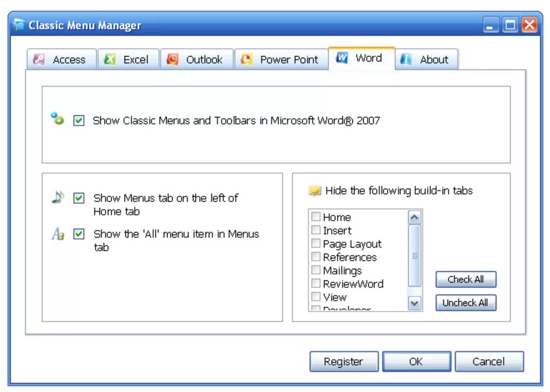Click the Classic Menu Manager title bar icon
Screen dimensions: 550x392
point(19,25)
